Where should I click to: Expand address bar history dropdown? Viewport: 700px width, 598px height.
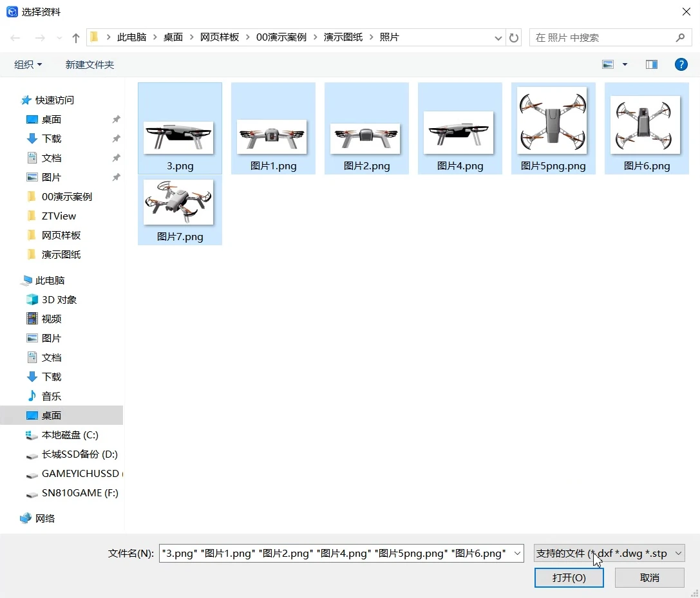498,38
